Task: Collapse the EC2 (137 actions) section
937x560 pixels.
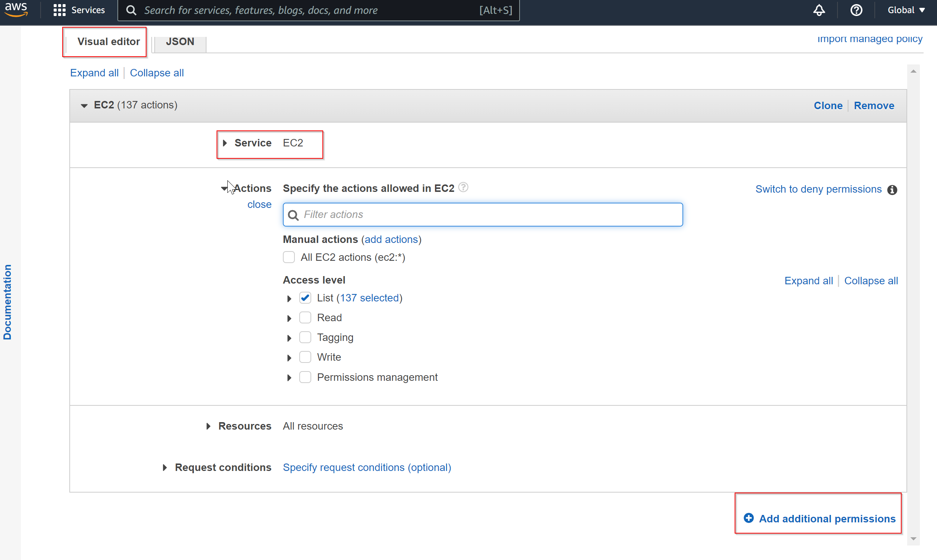Action: [84, 106]
